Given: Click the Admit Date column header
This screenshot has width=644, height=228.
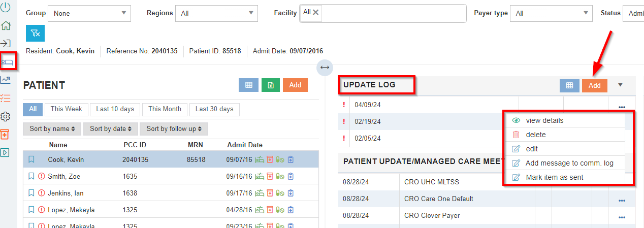Looking at the screenshot, I should tap(245, 145).
